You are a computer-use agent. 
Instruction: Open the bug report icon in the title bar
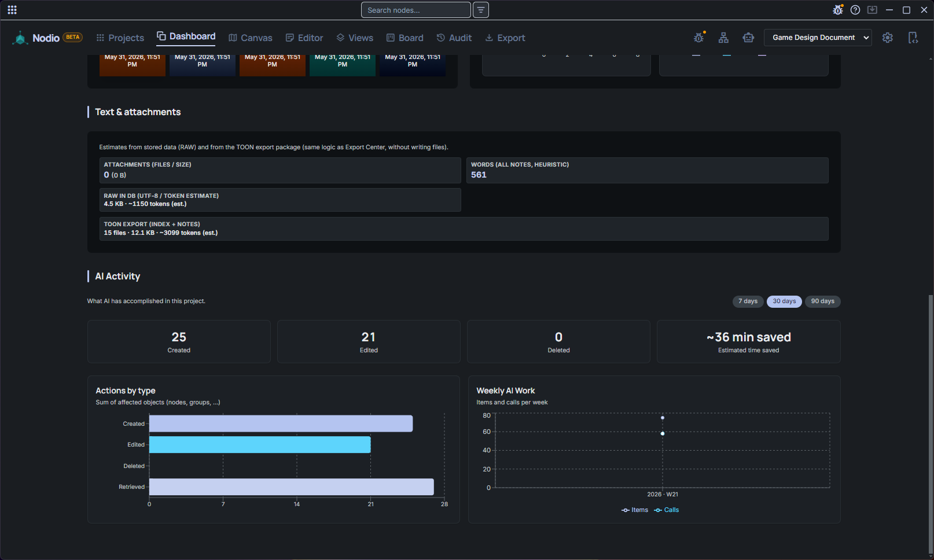point(838,10)
